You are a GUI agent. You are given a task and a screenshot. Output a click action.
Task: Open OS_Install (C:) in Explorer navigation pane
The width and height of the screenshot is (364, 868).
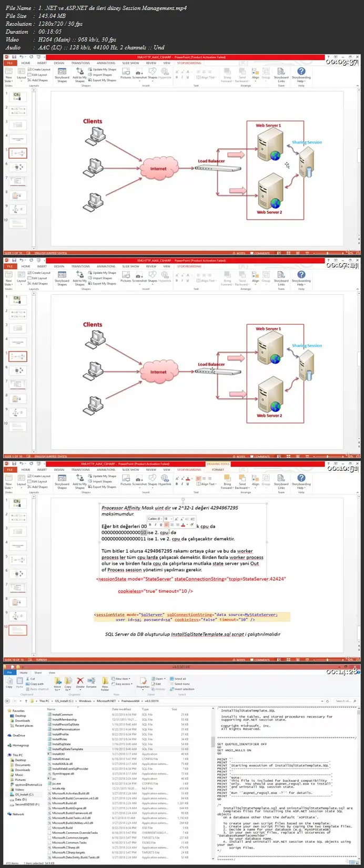(24, 795)
